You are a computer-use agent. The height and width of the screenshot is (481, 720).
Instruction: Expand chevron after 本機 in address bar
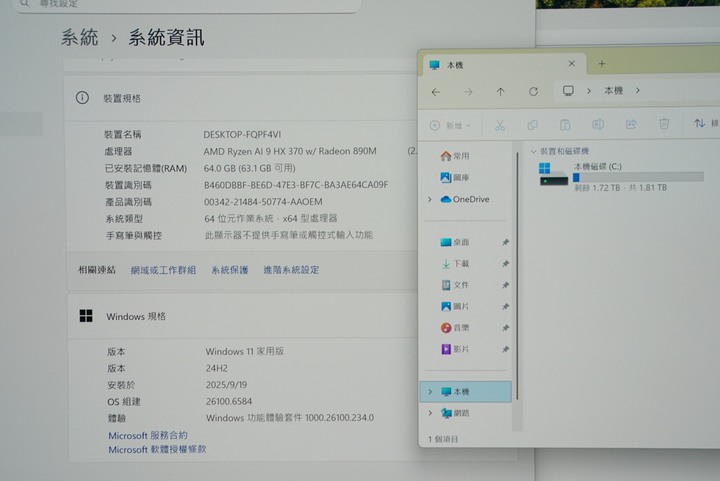[x=638, y=90]
